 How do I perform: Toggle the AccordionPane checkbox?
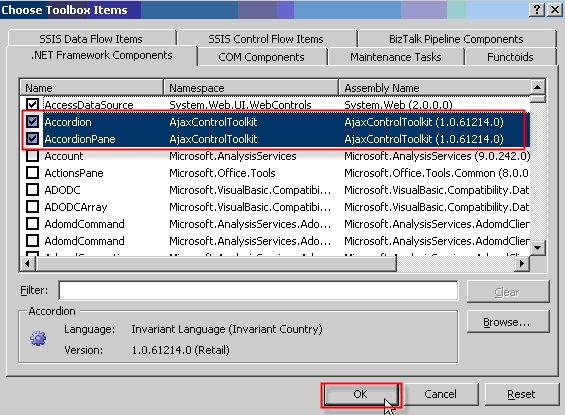pyautogui.click(x=32, y=139)
